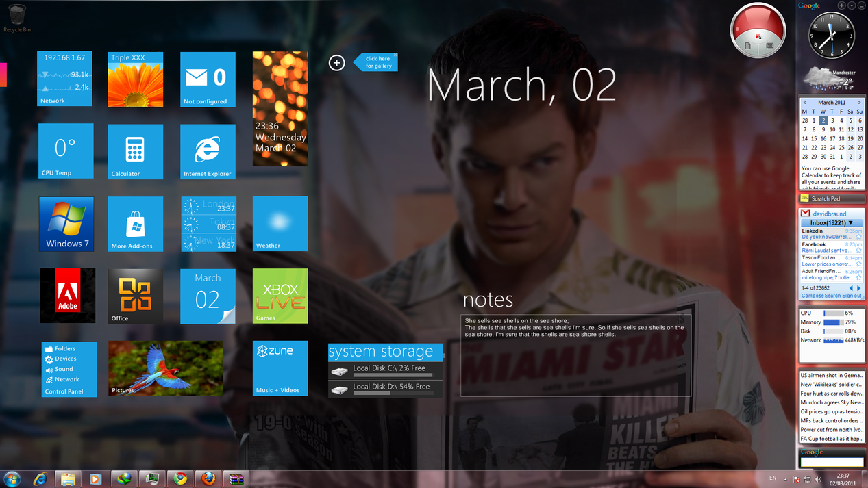This screenshot has height=488, width=868.
Task: Select Local Disk C:\ 2% Free entry
Action: coord(386,370)
